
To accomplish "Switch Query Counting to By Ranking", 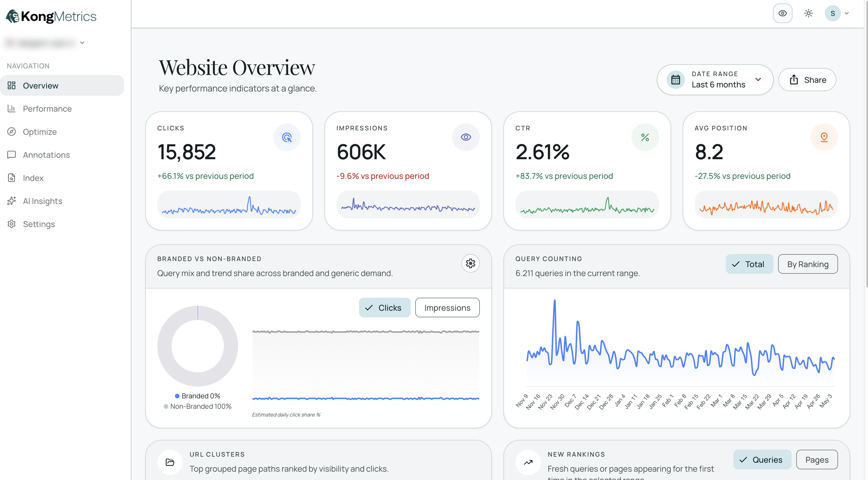I will 808,264.
